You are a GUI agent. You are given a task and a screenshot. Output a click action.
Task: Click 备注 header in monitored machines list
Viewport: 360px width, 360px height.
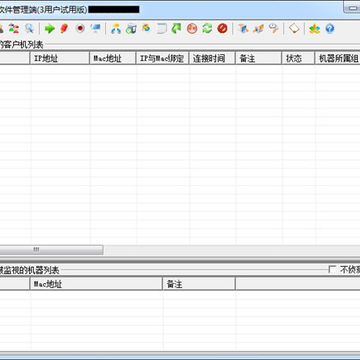(199, 284)
